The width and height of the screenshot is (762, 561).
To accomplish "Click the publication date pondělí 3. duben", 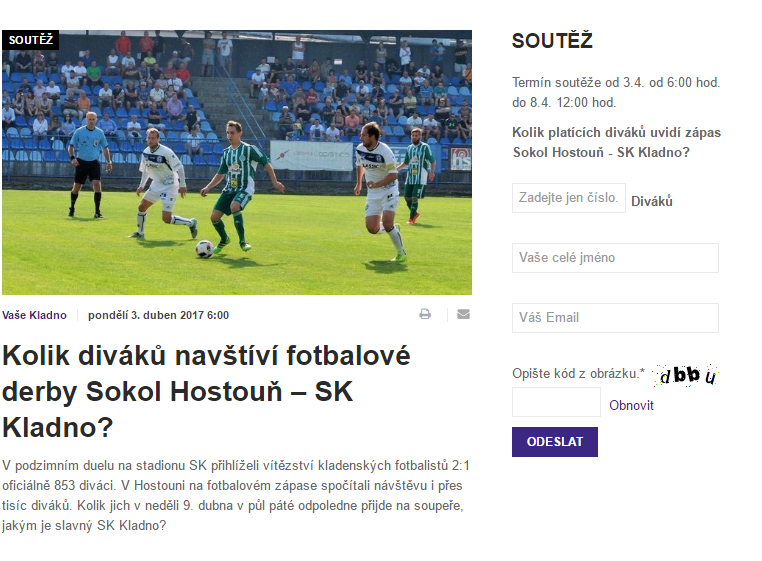I will pyautogui.click(x=158, y=315).
